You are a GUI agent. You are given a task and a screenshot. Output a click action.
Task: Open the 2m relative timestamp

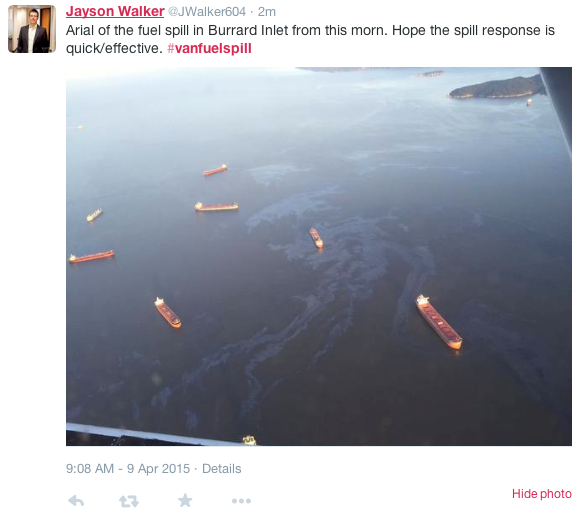(x=267, y=11)
